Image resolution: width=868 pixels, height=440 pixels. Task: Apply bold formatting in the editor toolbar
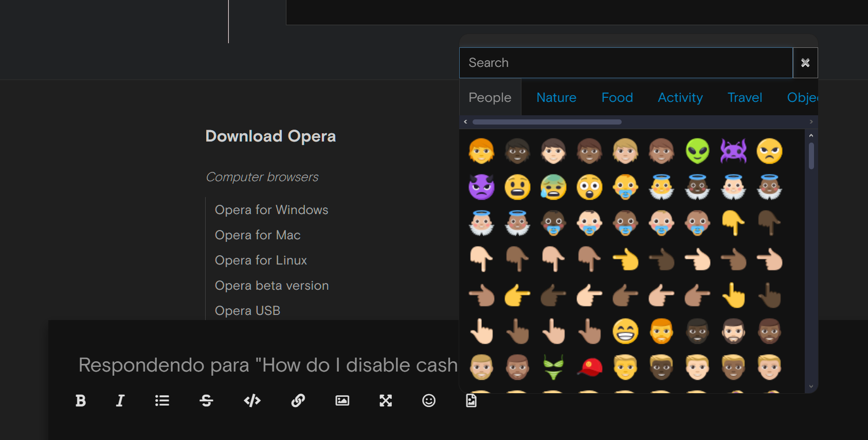point(81,400)
